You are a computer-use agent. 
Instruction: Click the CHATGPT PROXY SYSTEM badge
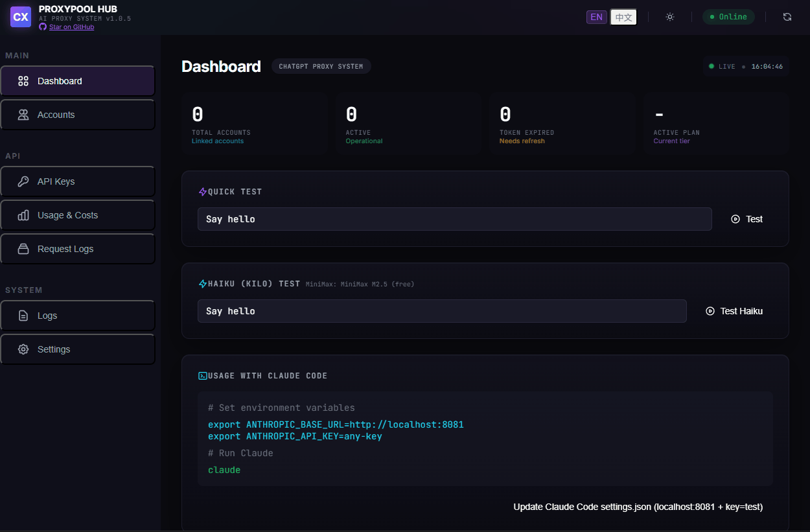pos(321,66)
